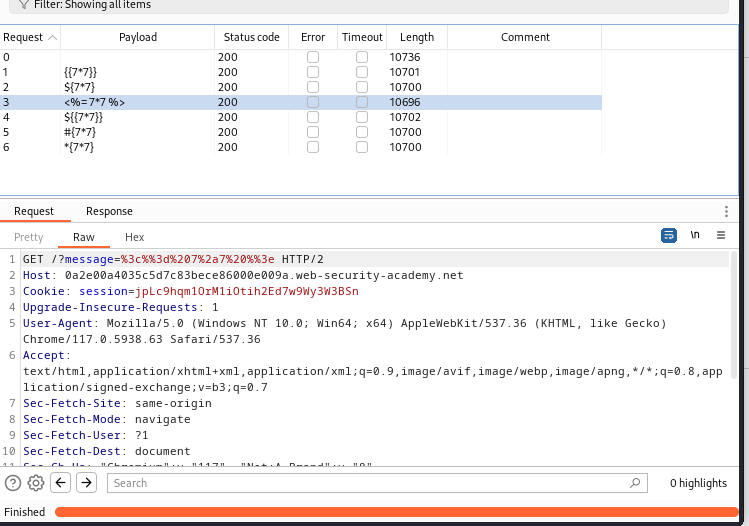Click the Sec-Fetch-Dest: document line
Viewport: 749px width, 526px height.
pos(107,451)
